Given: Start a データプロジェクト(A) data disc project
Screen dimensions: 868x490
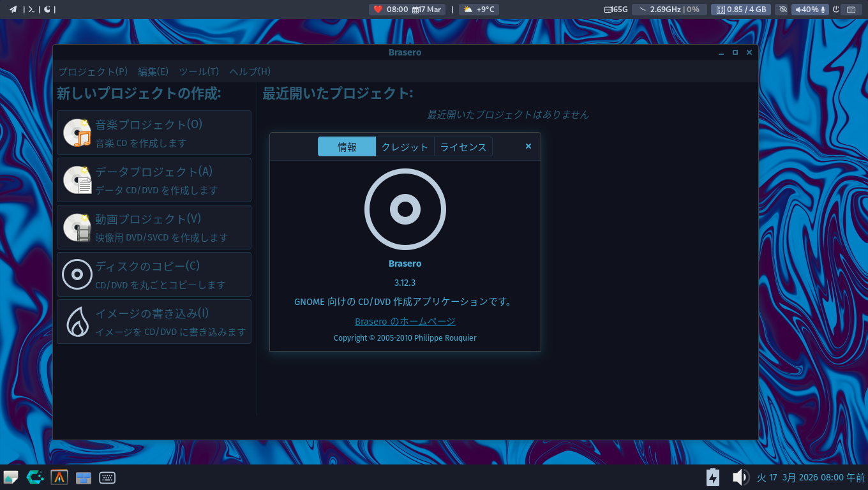Looking at the screenshot, I should [x=154, y=180].
